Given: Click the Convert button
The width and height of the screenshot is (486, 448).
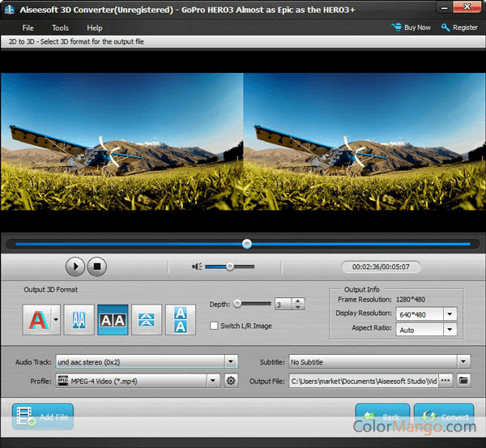Looking at the screenshot, I should pyautogui.click(x=444, y=417).
